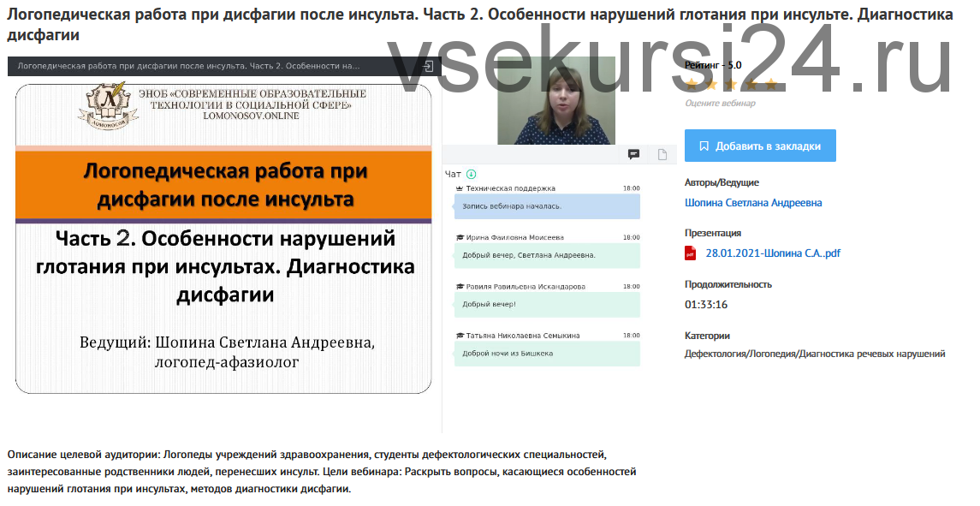This screenshot has height=506, width=980.
Task: Click page heading Логопедическая работа при дисфагии
Action: click(x=480, y=24)
